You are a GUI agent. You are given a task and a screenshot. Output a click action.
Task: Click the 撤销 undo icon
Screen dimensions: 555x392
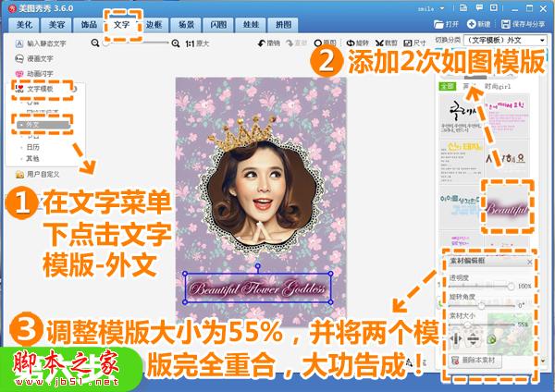(x=268, y=43)
